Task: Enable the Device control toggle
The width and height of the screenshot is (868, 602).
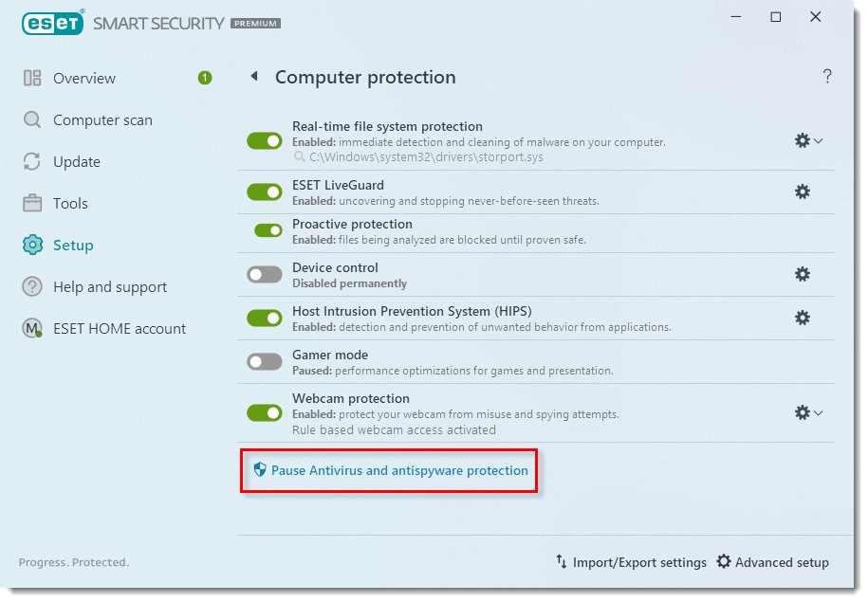Action: click(x=265, y=274)
